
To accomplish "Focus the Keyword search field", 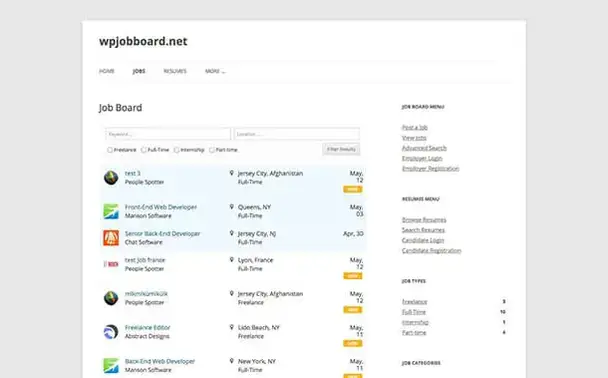I will pyautogui.click(x=168, y=134).
